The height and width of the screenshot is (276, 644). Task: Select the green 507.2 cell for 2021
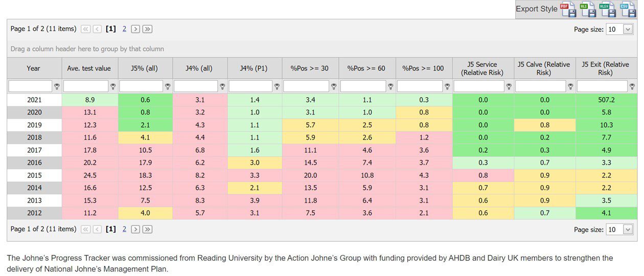tap(605, 100)
